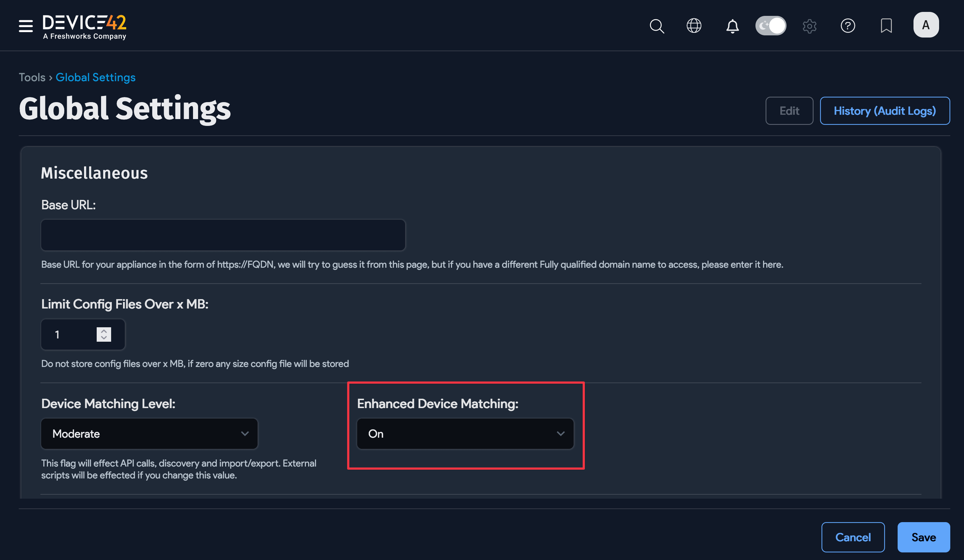The image size is (964, 560).
Task: Open the settings gear icon
Action: coord(810,26)
